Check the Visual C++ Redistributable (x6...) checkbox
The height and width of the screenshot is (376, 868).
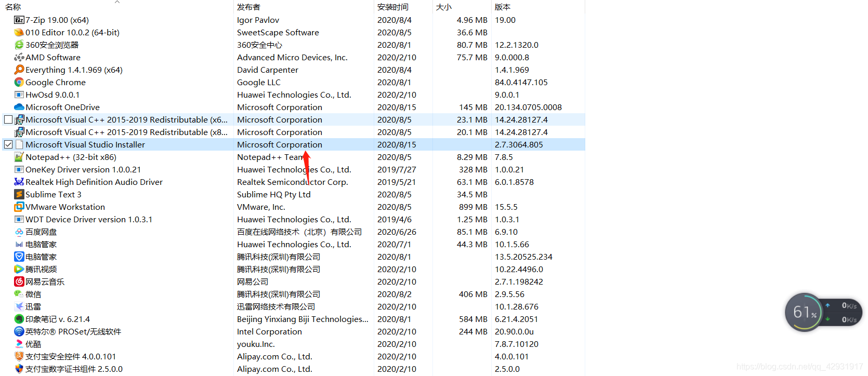tap(8, 119)
